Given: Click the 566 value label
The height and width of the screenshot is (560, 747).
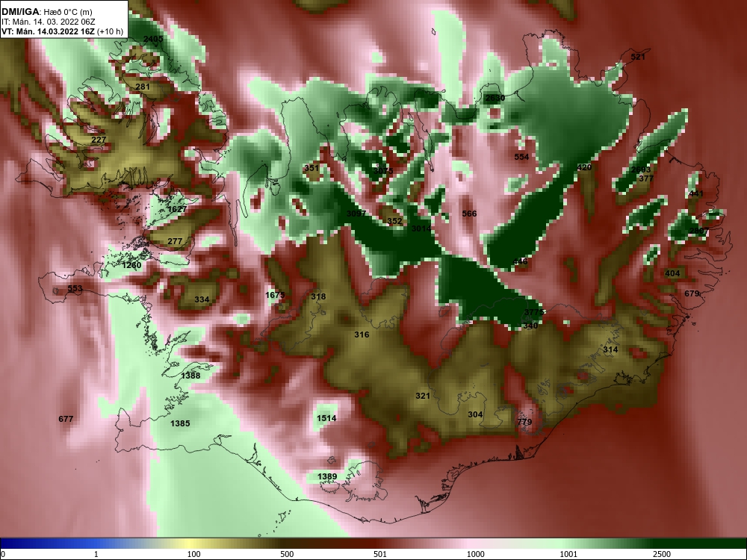Looking at the screenshot, I should tap(469, 214).
